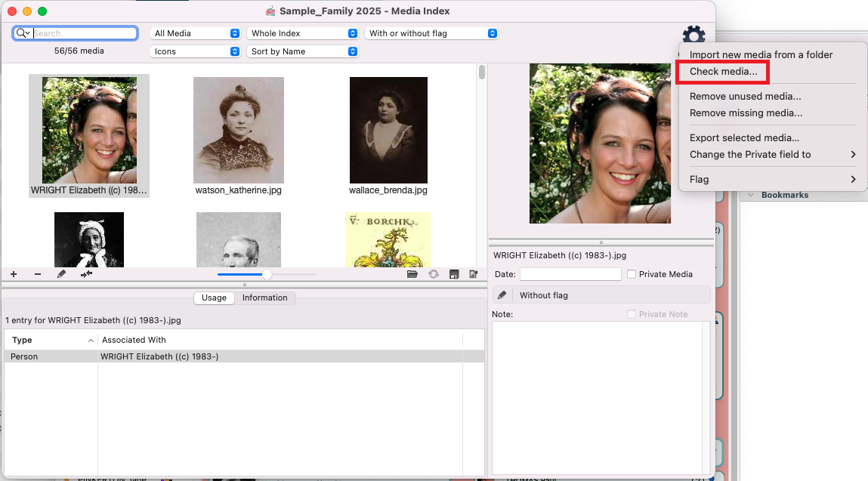Click the open folder icon
Image resolution: width=868 pixels, height=481 pixels.
point(412,274)
